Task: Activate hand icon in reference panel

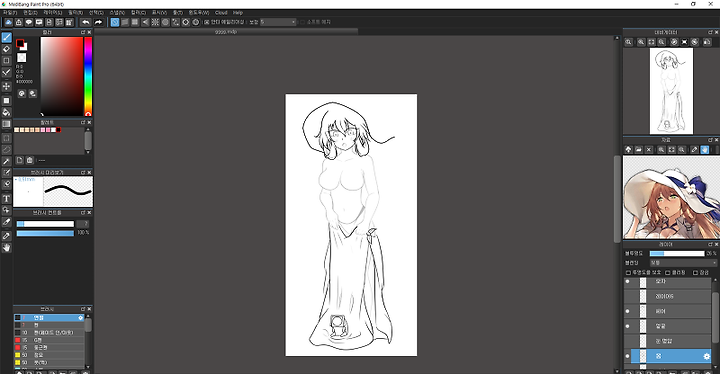Action: point(705,150)
